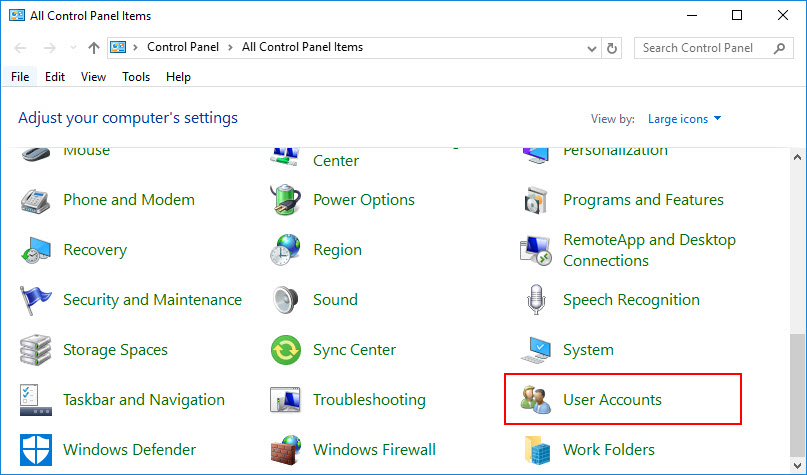Open the View menu
807x475 pixels.
(93, 77)
